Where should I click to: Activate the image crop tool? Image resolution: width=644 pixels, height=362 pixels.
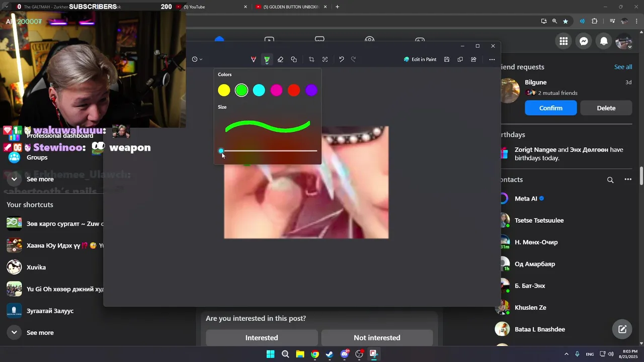(311, 59)
